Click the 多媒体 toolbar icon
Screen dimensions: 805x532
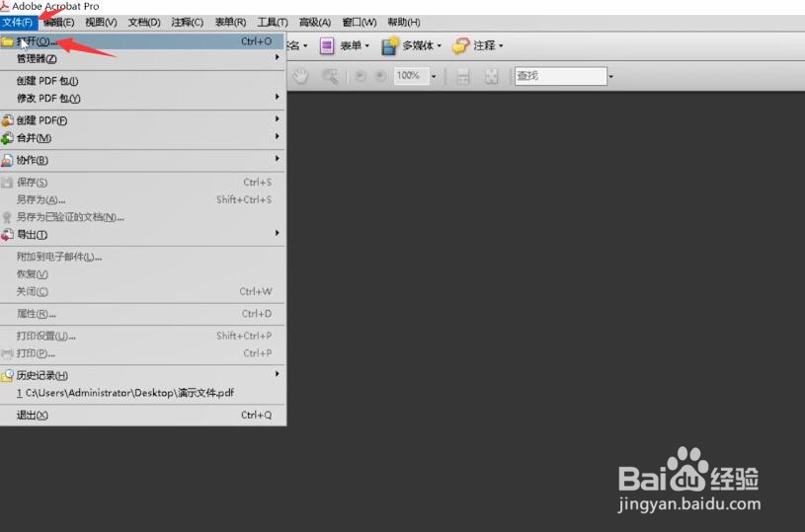click(390, 45)
